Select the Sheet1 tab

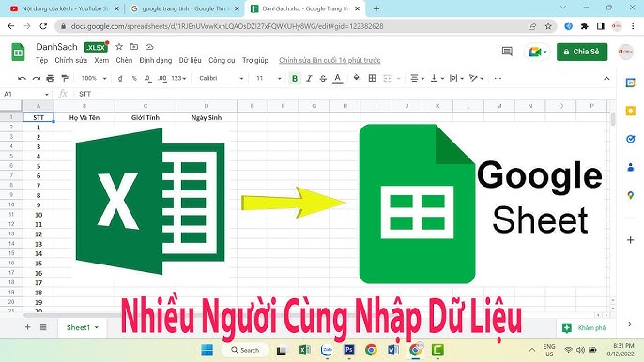coord(83,327)
